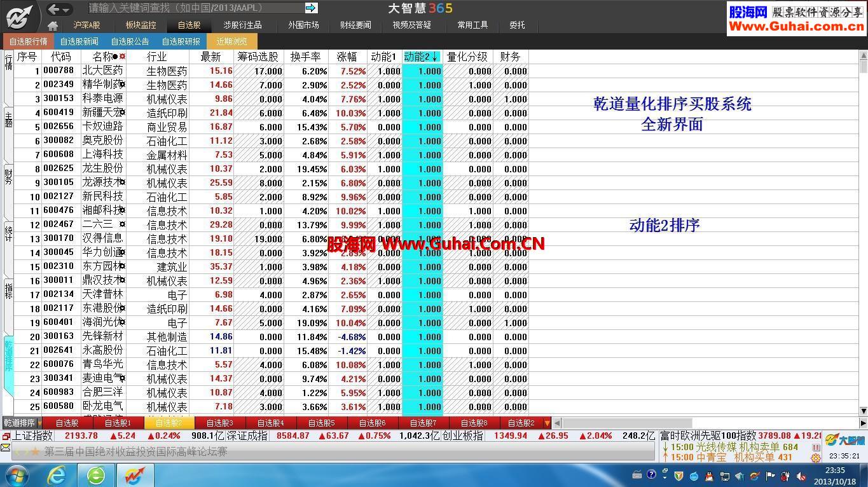Open the mail envelope icon
This screenshot has height=487, width=868.
pos(6,448)
